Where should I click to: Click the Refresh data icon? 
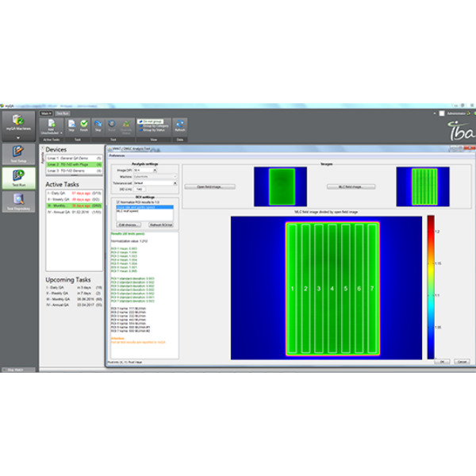click(179, 126)
